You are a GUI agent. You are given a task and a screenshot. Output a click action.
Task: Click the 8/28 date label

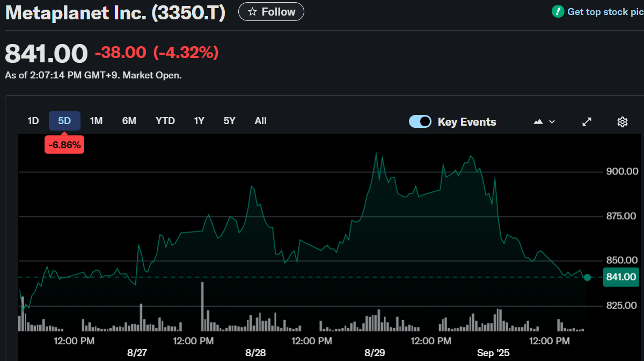coord(255,353)
